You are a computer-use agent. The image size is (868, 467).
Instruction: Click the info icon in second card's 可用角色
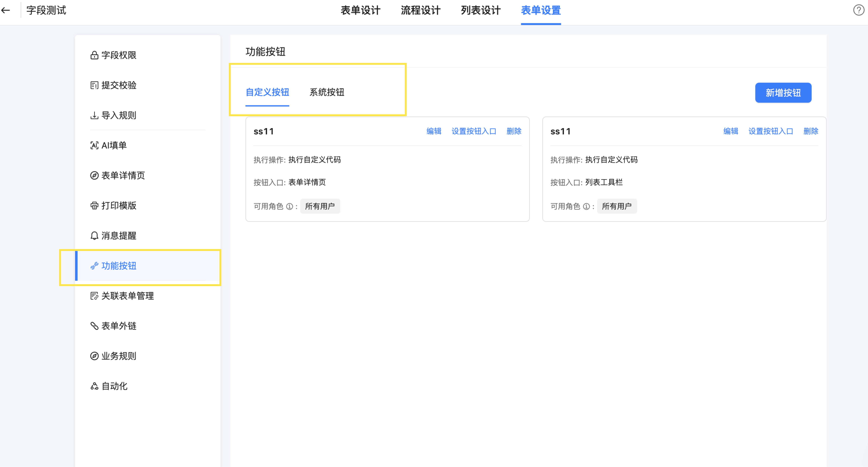point(586,206)
